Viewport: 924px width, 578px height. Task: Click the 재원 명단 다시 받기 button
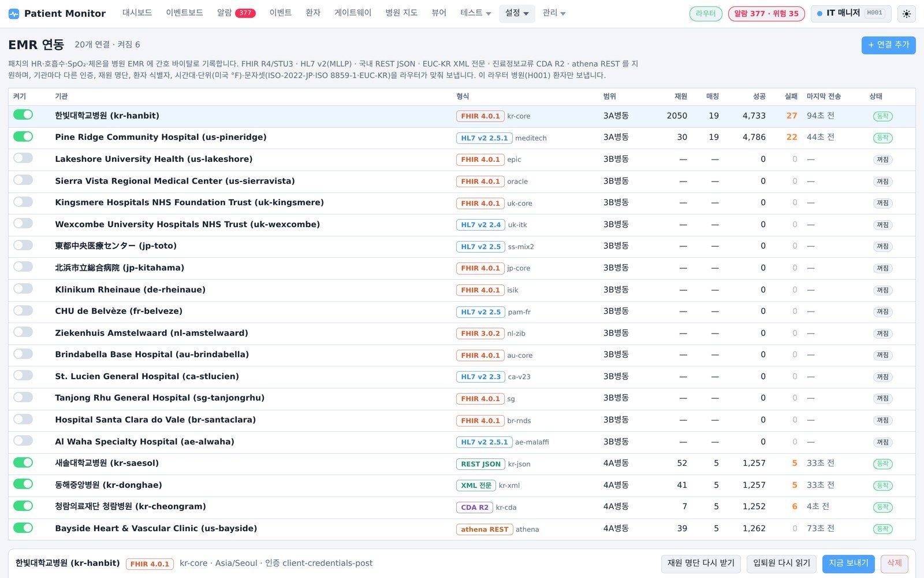(701, 564)
